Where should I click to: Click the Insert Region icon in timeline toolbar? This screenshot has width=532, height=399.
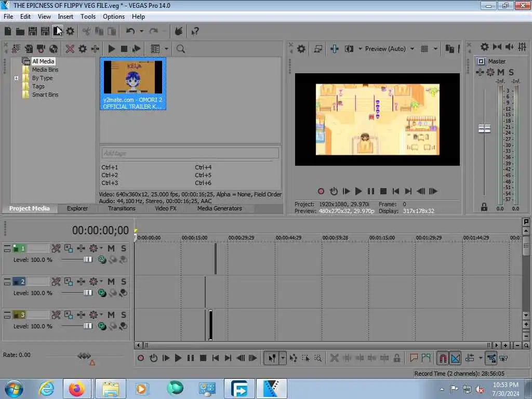click(x=426, y=358)
